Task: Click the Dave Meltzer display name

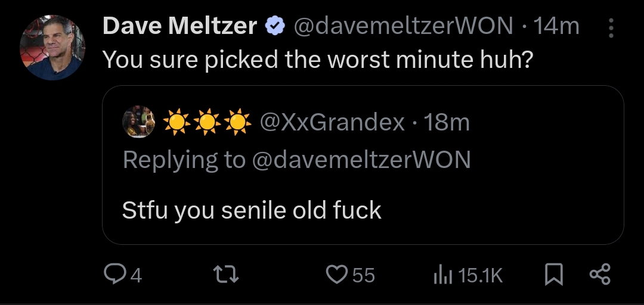Action: [x=179, y=26]
